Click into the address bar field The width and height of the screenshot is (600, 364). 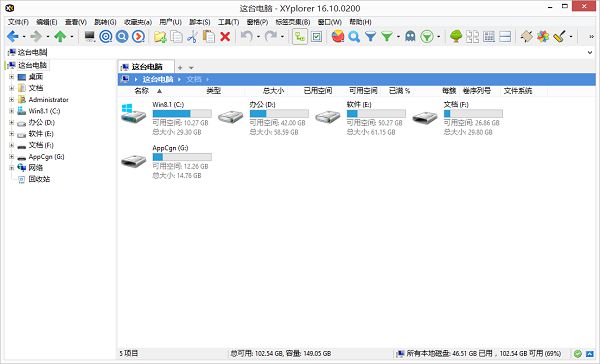(298, 52)
